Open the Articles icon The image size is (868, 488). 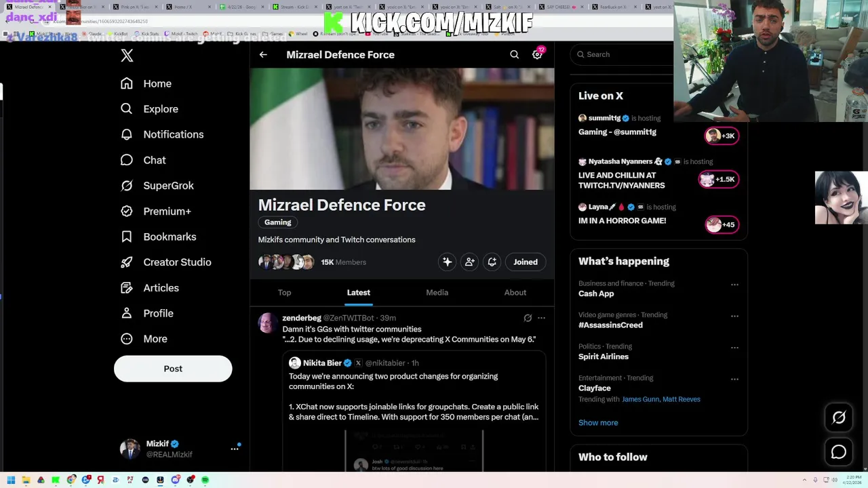click(126, 287)
